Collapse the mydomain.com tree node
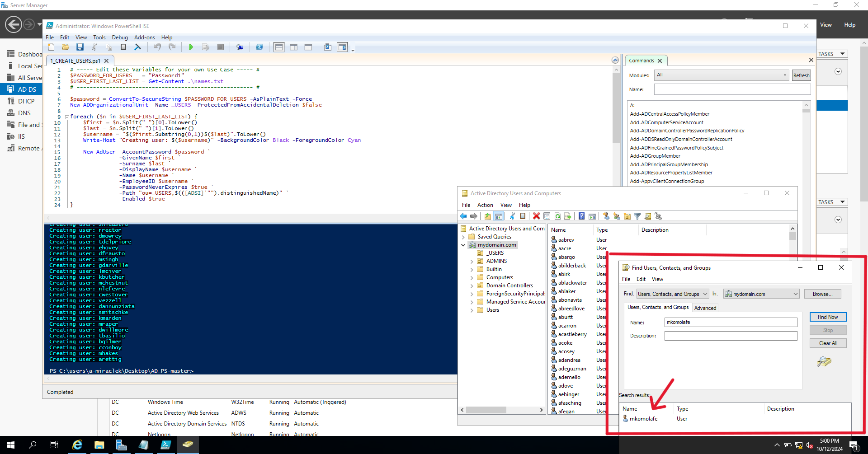 (463, 244)
